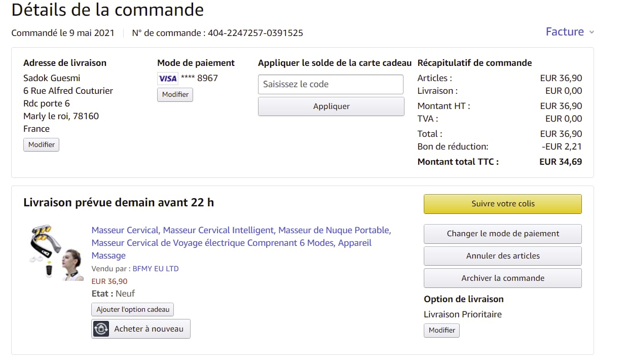This screenshot has height=364, width=625.
Task: Click Modifier under Option de livraison
Action: pyautogui.click(x=442, y=330)
